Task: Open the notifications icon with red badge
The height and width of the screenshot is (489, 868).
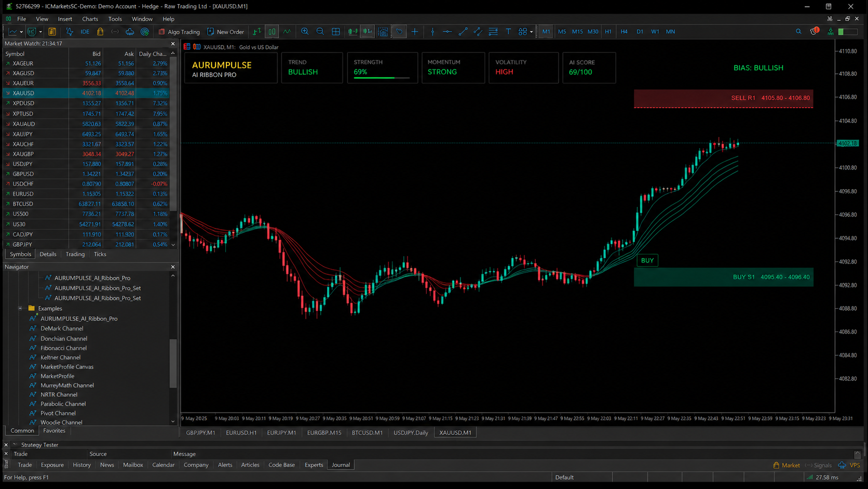Action: coord(814,31)
